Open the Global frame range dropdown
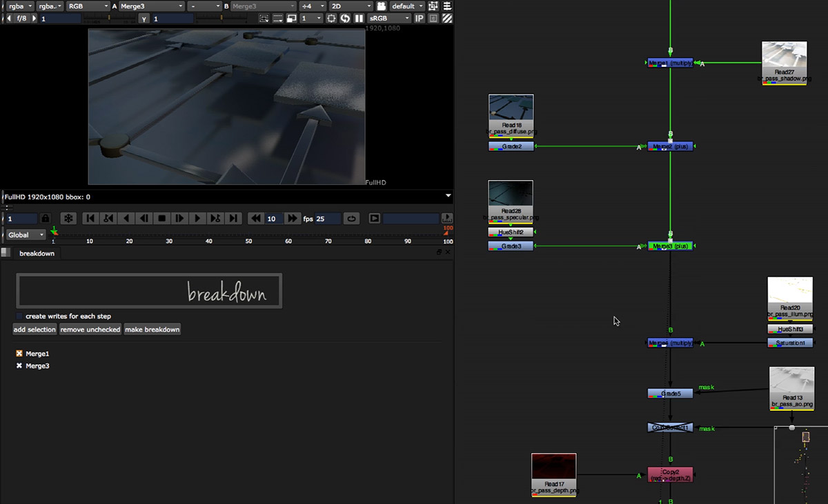828x504 pixels. (x=27, y=235)
